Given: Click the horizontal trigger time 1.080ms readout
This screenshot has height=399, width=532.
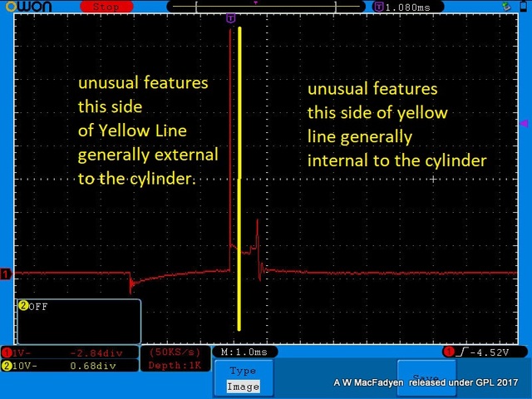Looking at the screenshot, I should click(x=408, y=7).
